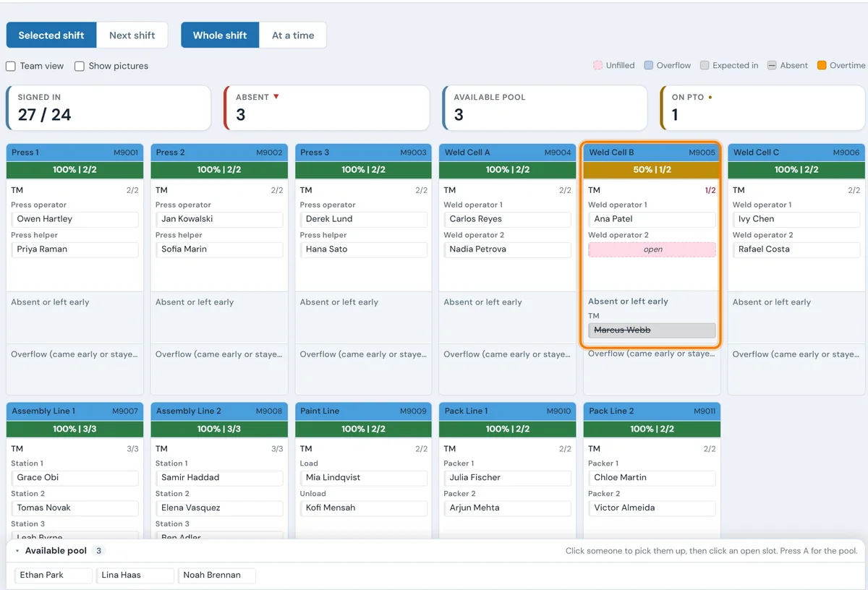
Task: Click Press 3's Overflow section
Action: [x=363, y=369]
